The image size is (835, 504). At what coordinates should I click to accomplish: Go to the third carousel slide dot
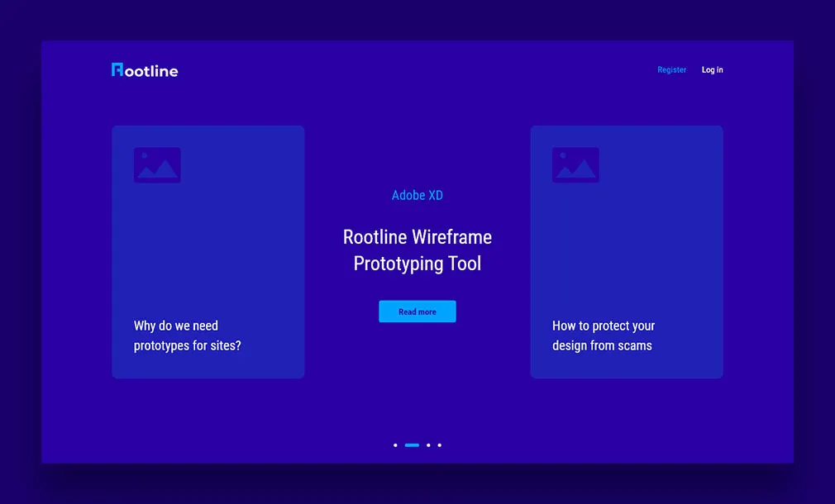tap(428, 445)
